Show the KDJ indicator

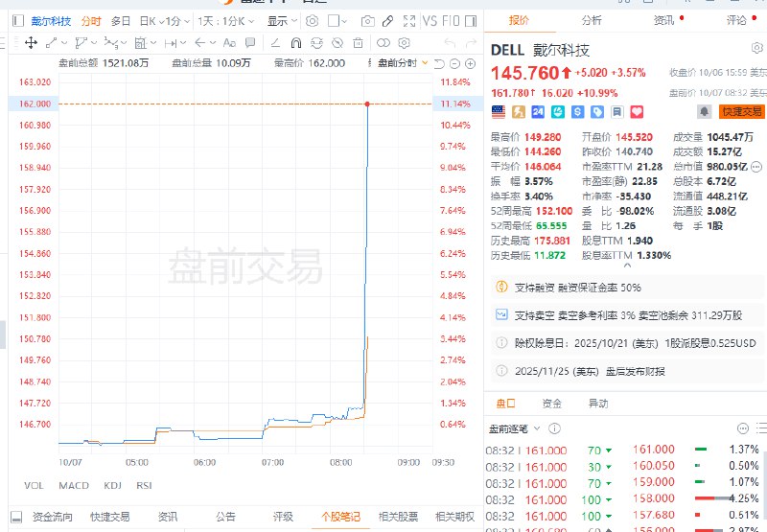[112, 486]
